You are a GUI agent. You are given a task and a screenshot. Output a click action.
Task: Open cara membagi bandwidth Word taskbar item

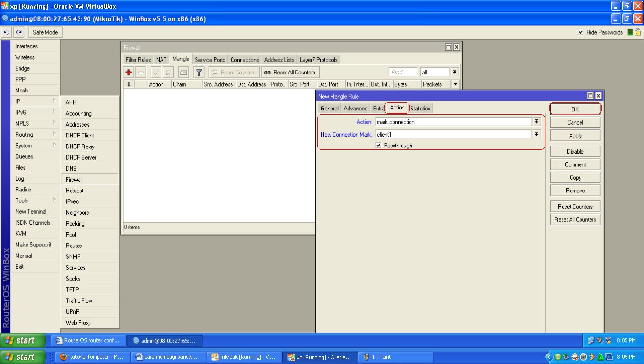pyautogui.click(x=168, y=357)
